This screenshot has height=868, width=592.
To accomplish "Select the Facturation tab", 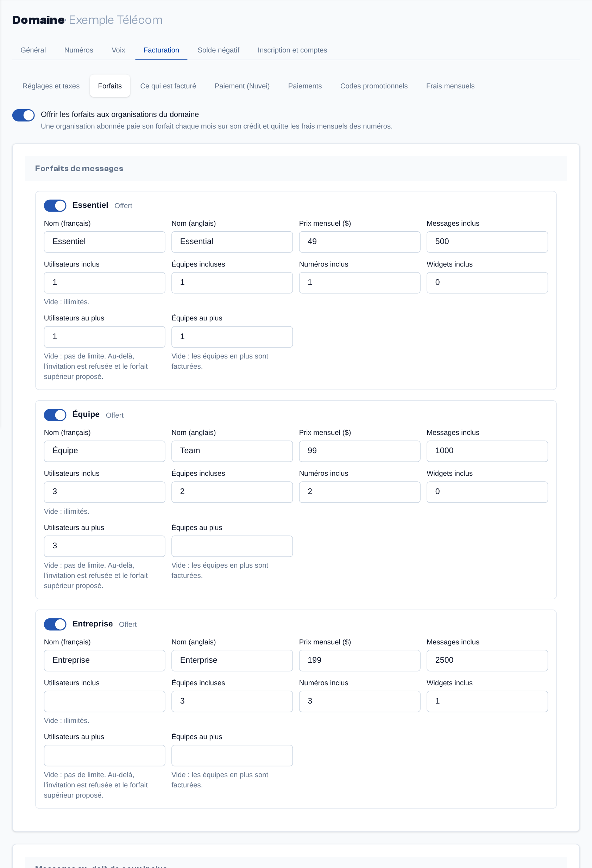I will click(x=161, y=50).
